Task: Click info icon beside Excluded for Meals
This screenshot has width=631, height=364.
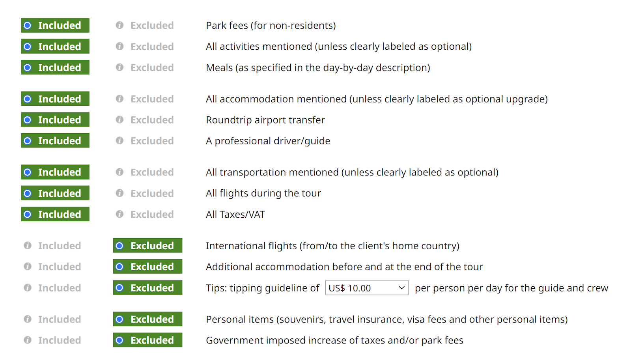Action: pyautogui.click(x=119, y=67)
